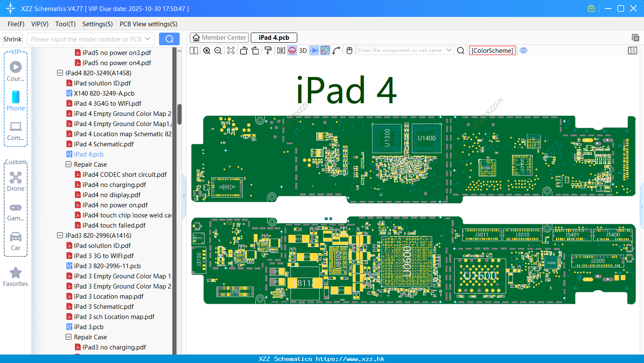Open the right side panel layout icon
This screenshot has width=644, height=363.
point(633,50)
